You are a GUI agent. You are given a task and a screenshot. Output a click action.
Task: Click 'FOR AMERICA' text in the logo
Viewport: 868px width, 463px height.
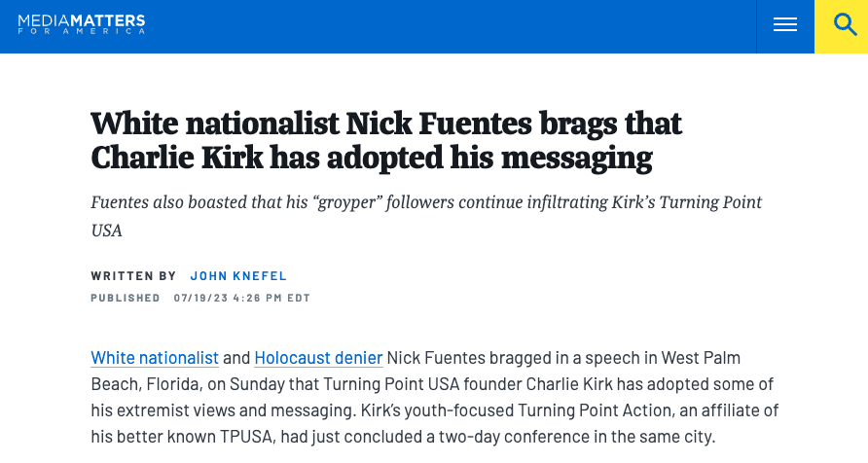tap(81, 31)
